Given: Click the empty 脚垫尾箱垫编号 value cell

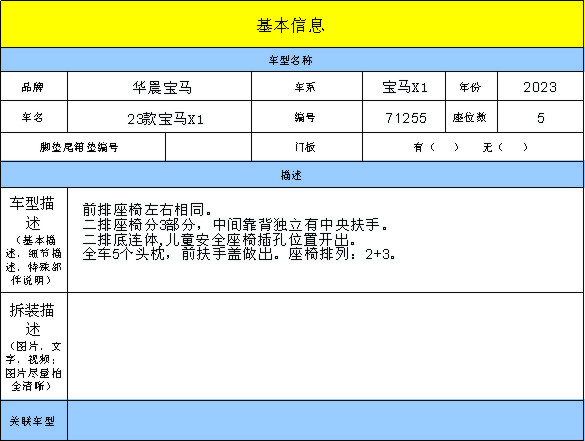Looking at the screenshot, I should pyautogui.click(x=208, y=147).
